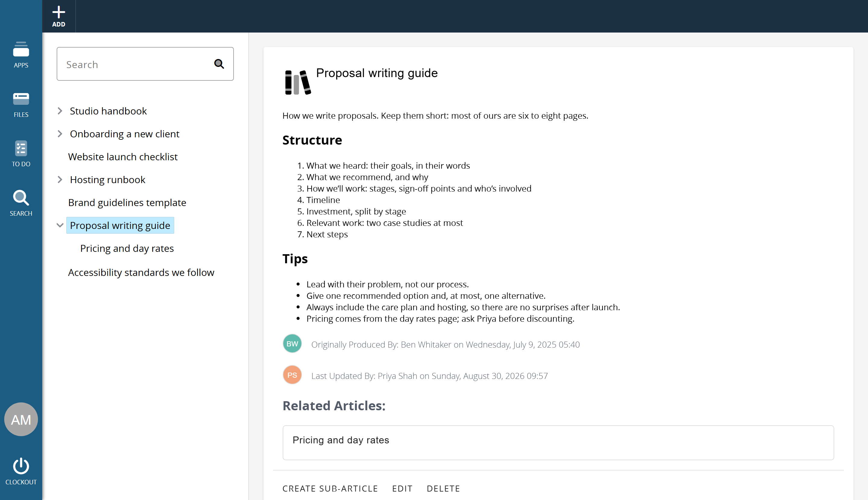Open Accessibility standards we follow article
Viewport: 868px width, 500px height.
click(x=141, y=272)
